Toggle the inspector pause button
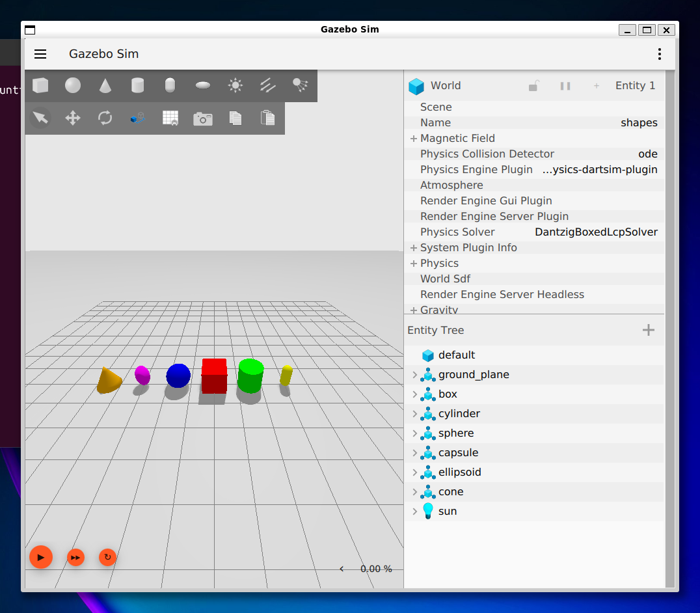This screenshot has height=613, width=700. 565,86
